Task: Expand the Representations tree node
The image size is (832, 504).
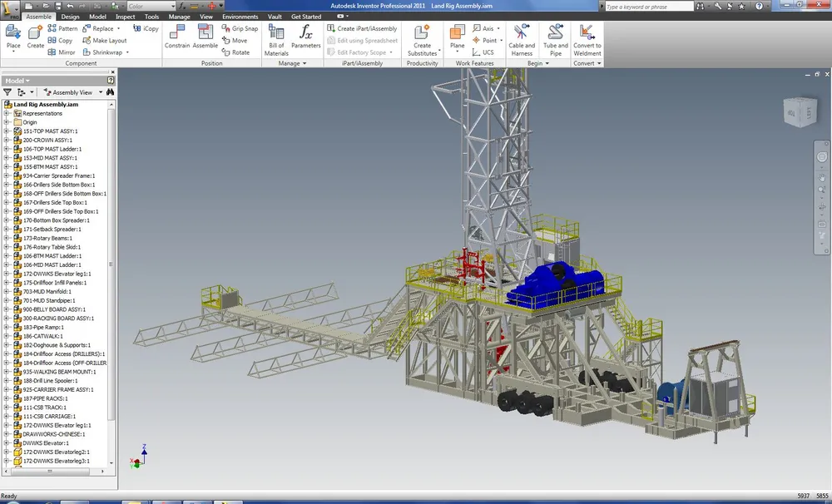Action: coord(7,114)
